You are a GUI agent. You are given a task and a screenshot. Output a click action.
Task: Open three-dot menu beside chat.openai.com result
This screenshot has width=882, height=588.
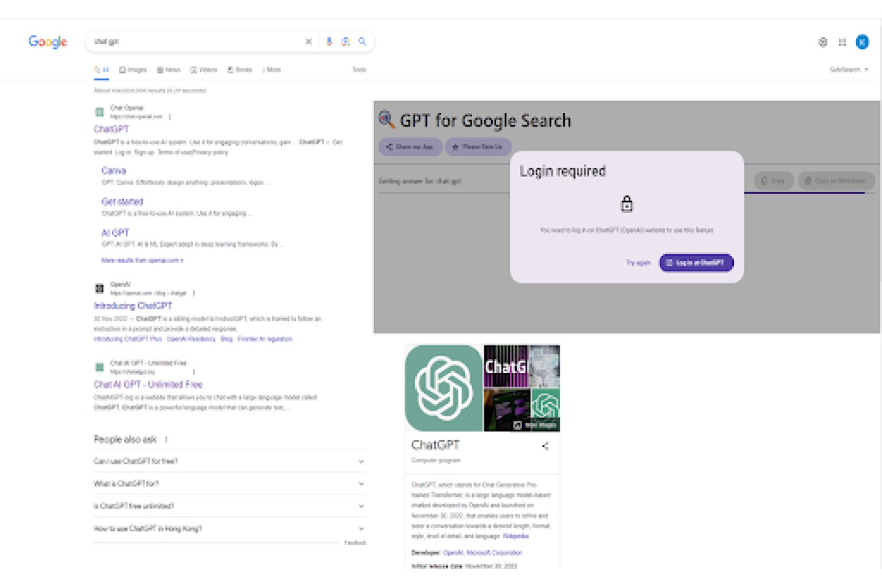click(x=170, y=117)
